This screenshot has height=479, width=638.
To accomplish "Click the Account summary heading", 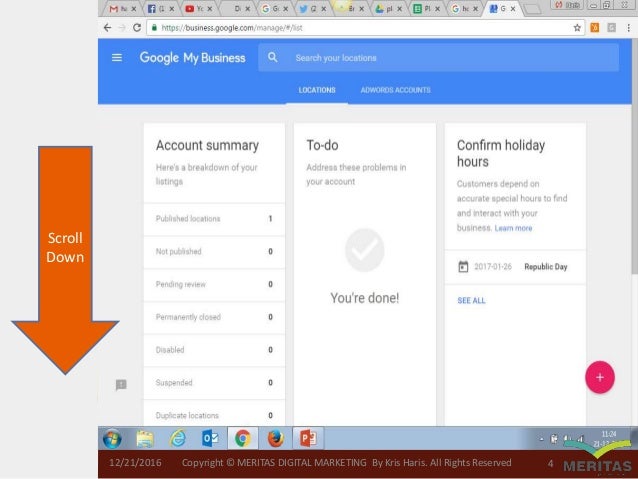I will coord(207,145).
